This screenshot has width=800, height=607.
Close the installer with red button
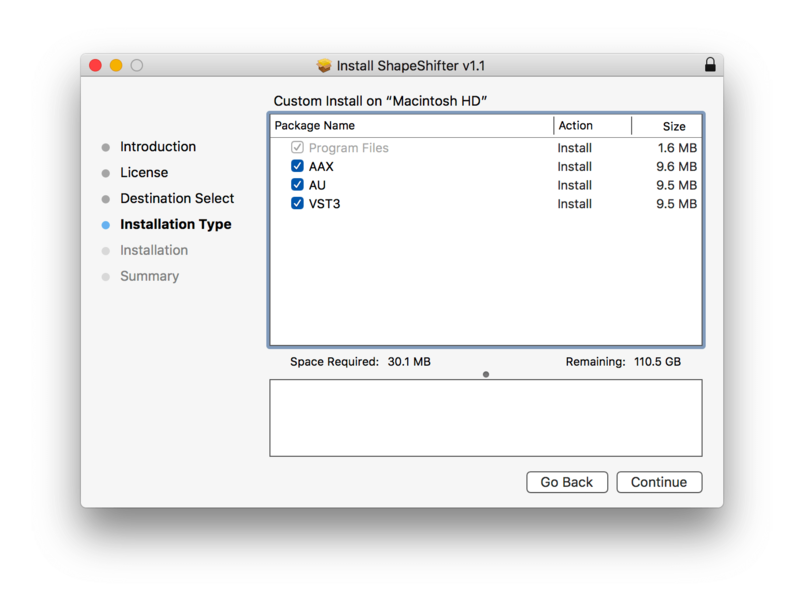(96, 66)
